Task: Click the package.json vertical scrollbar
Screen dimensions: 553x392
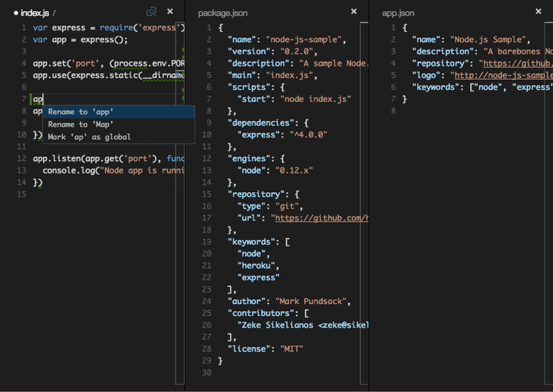Action: pyautogui.click(x=365, y=138)
